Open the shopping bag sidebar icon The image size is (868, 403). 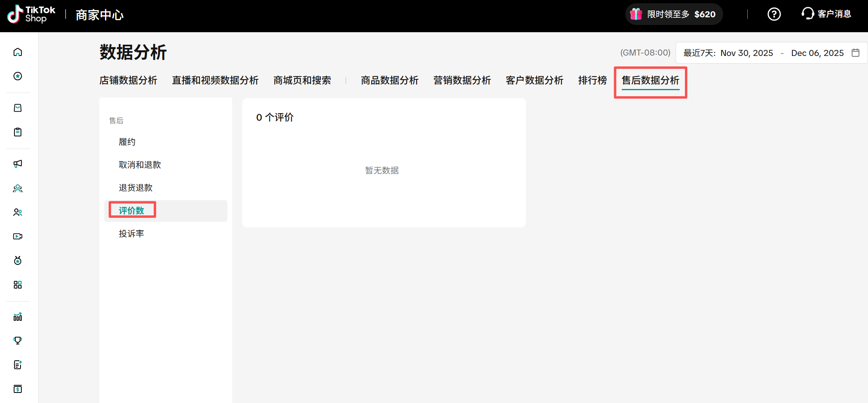18,108
